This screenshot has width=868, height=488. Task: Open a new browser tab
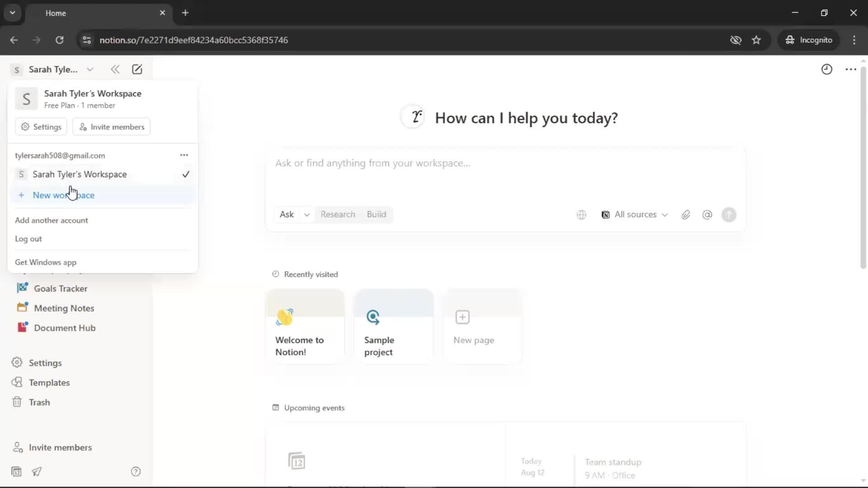(185, 13)
